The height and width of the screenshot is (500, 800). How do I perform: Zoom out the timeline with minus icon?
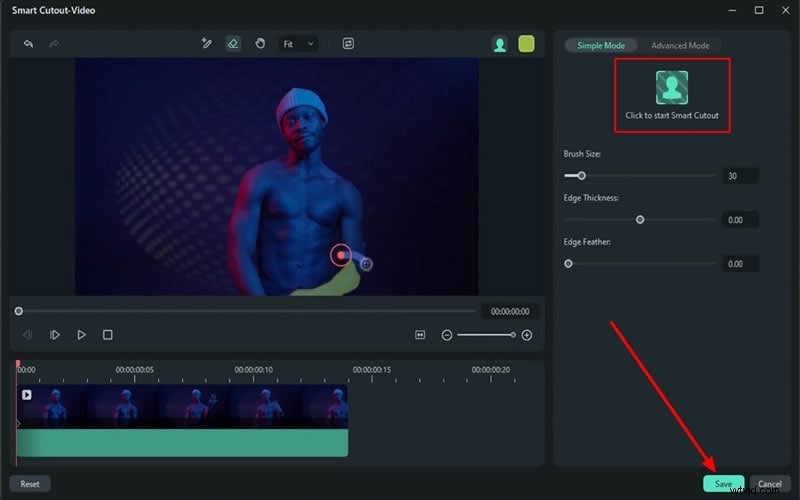point(447,335)
